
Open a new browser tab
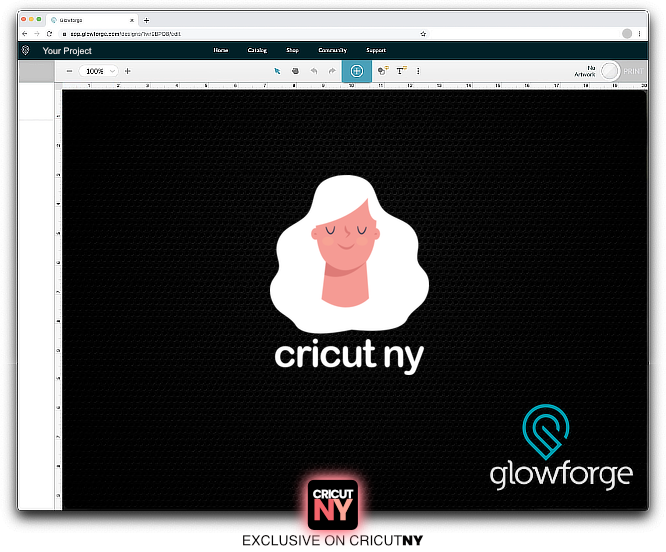[147, 19]
